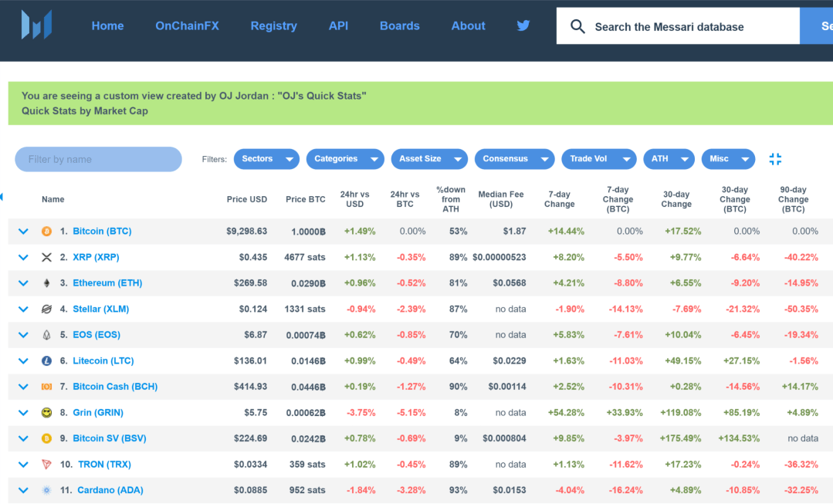
Task: Expand the Bitcoin (BTC) row chevron
Action: click(x=23, y=232)
